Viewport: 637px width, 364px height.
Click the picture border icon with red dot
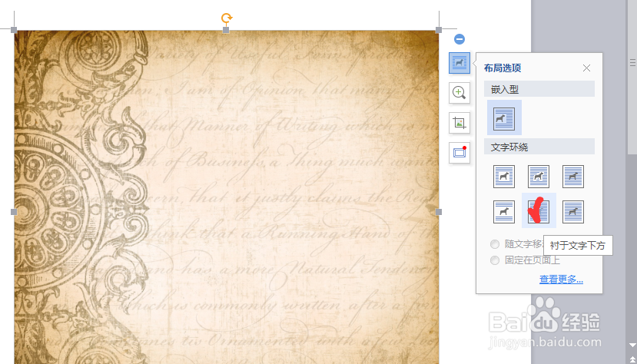pyautogui.click(x=460, y=153)
